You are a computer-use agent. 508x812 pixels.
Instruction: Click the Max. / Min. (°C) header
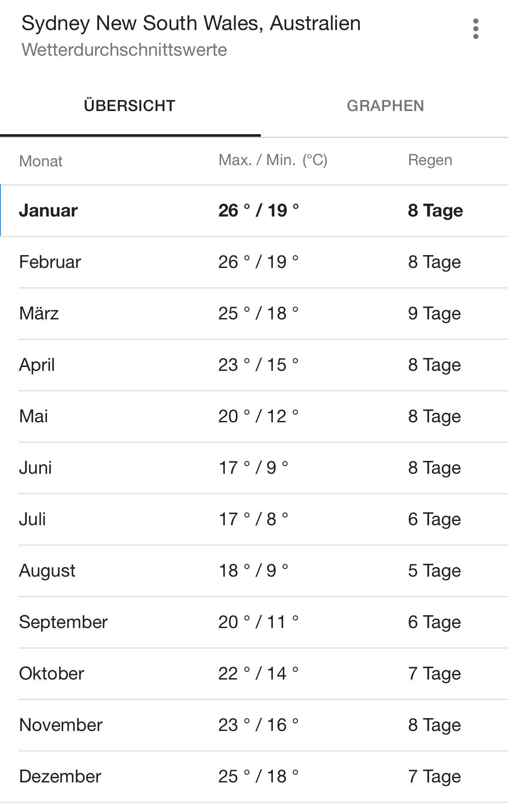pos(272,160)
